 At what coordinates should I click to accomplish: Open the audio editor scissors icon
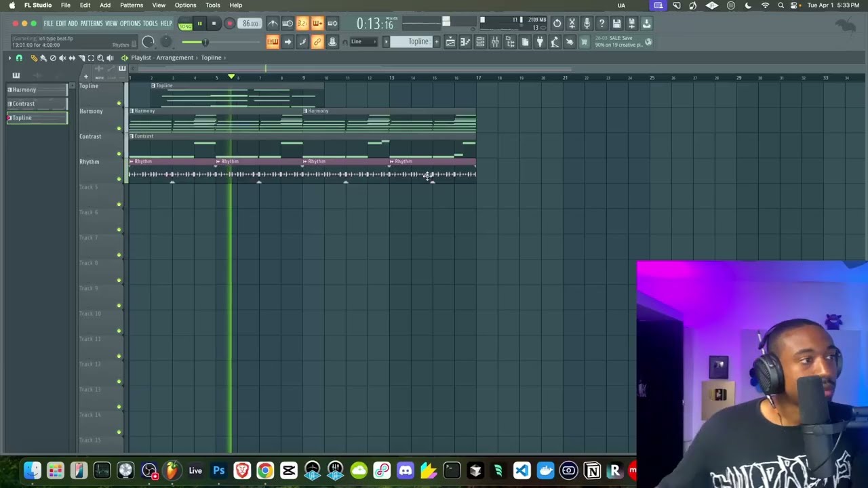pyautogui.click(x=572, y=24)
